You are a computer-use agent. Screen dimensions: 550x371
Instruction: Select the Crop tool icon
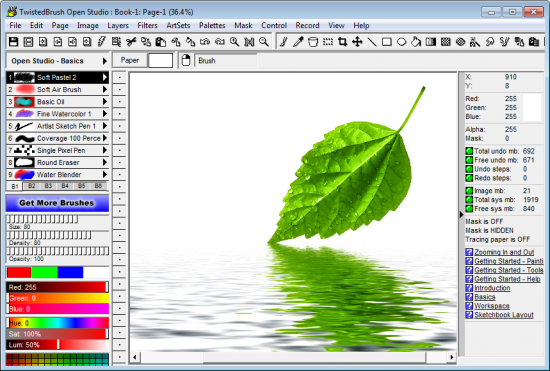(x=343, y=42)
